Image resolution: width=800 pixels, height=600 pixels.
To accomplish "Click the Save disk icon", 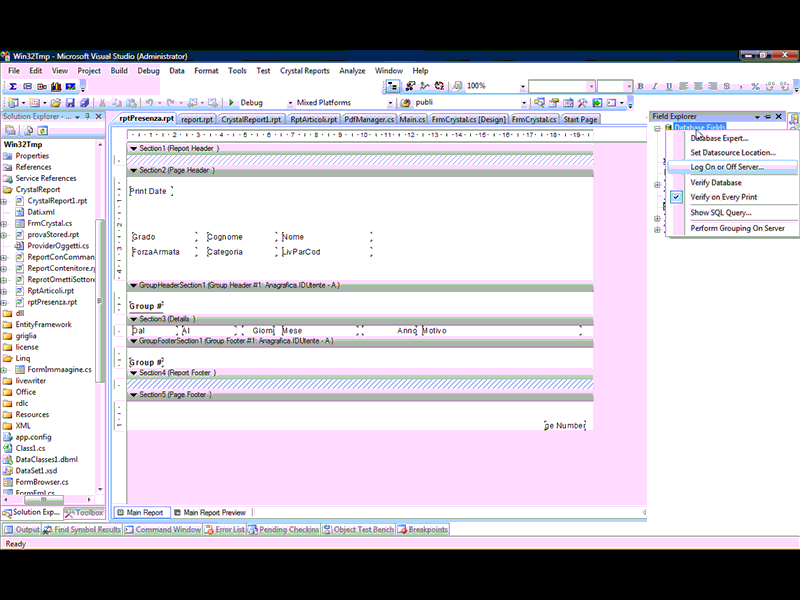I will click(70, 103).
